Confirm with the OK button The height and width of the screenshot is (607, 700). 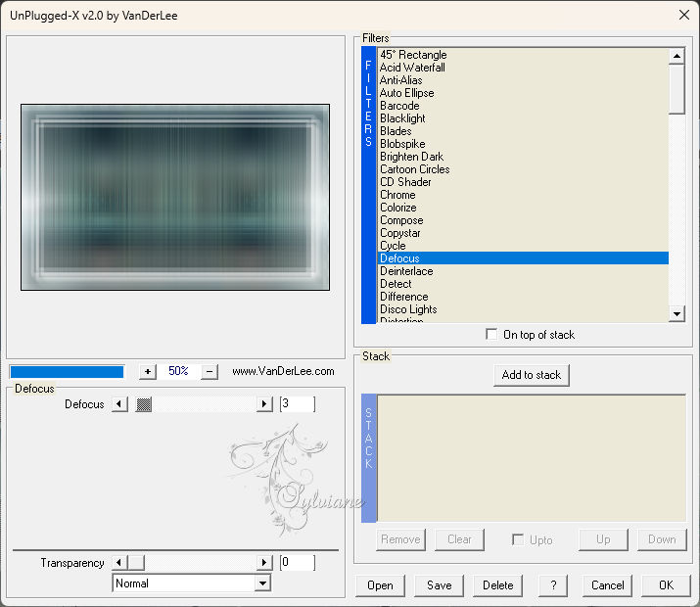click(x=666, y=585)
